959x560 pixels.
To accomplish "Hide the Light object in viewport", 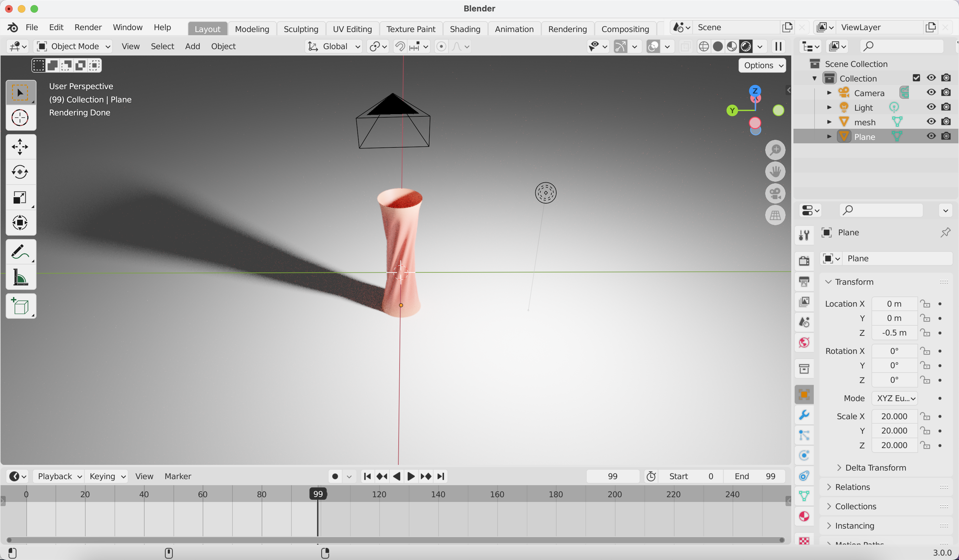I will (x=931, y=107).
